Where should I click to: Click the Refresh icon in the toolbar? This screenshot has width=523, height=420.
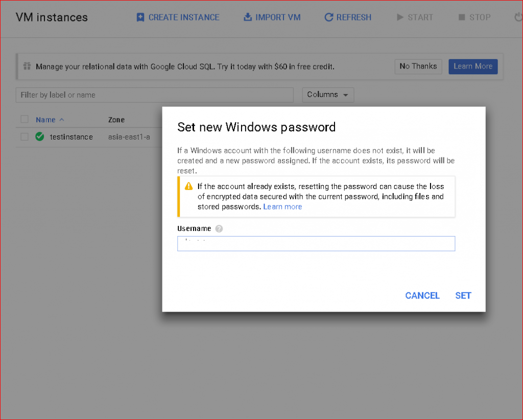click(329, 17)
